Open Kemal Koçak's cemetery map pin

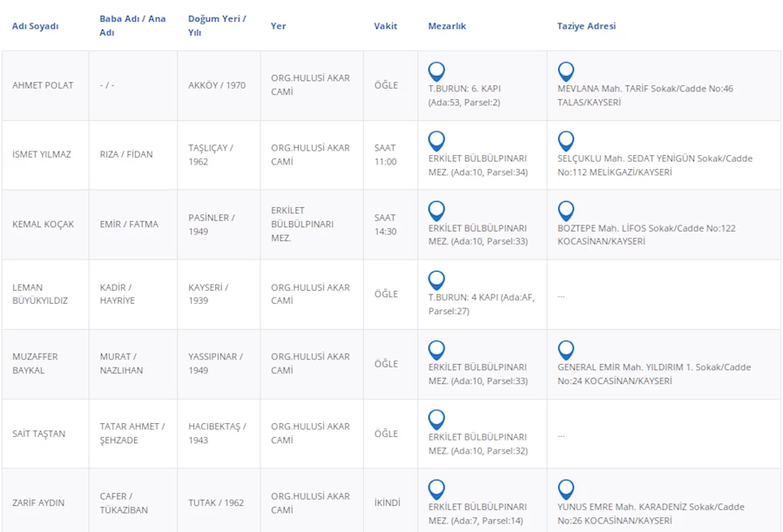tap(436, 211)
